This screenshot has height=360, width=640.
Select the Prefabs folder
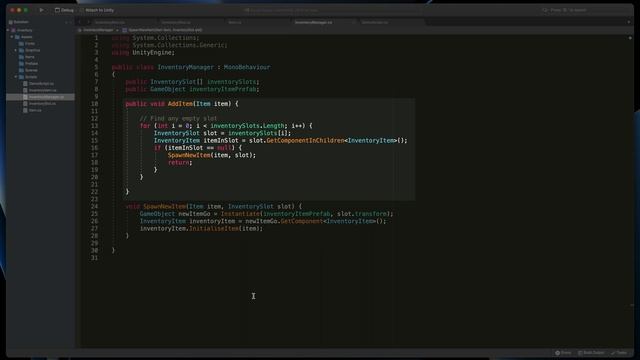pyautogui.click(x=31, y=64)
